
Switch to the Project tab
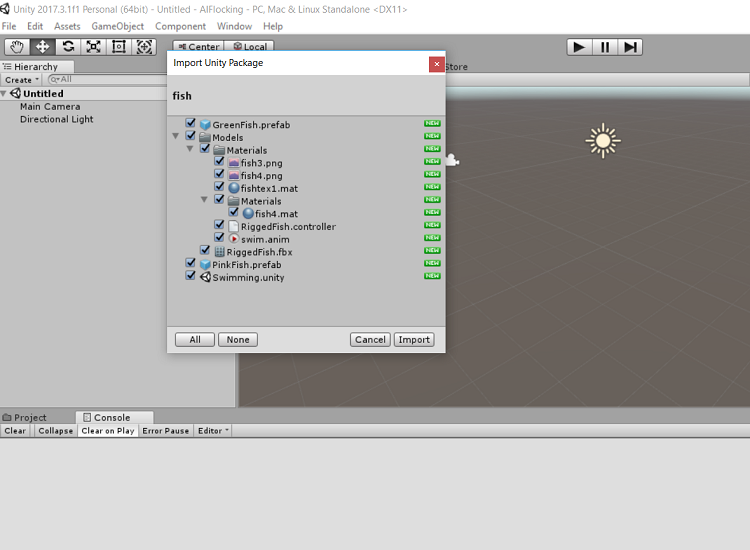coord(25,418)
